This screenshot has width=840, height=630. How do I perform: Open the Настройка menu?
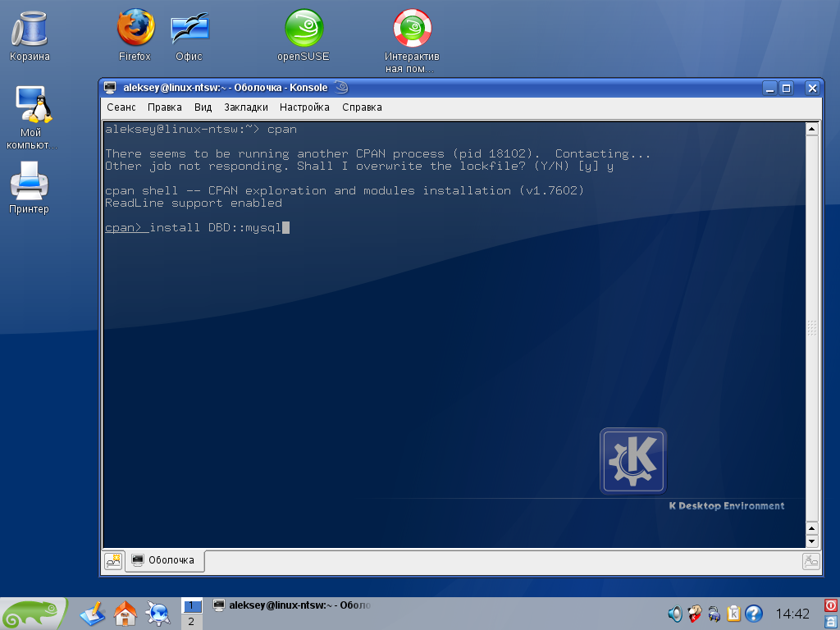[304, 107]
